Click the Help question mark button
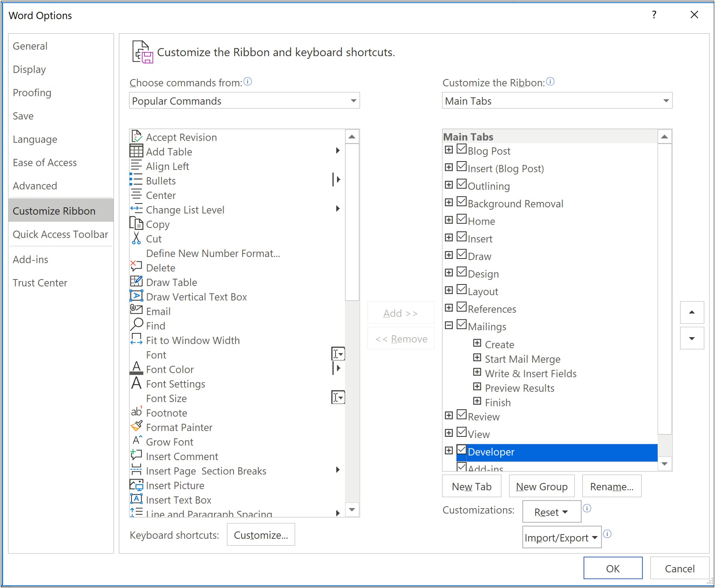Viewport: 715px width, 588px height. tap(655, 15)
